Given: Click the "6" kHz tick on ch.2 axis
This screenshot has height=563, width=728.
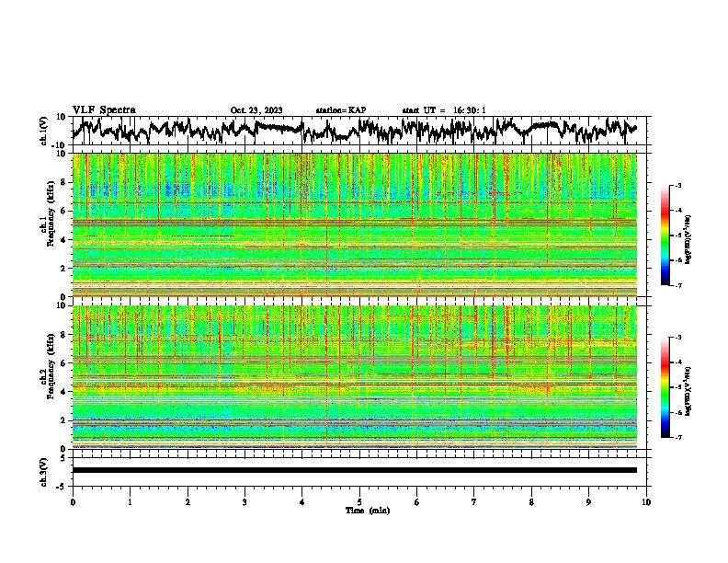Looking at the screenshot, I should 64,362.
